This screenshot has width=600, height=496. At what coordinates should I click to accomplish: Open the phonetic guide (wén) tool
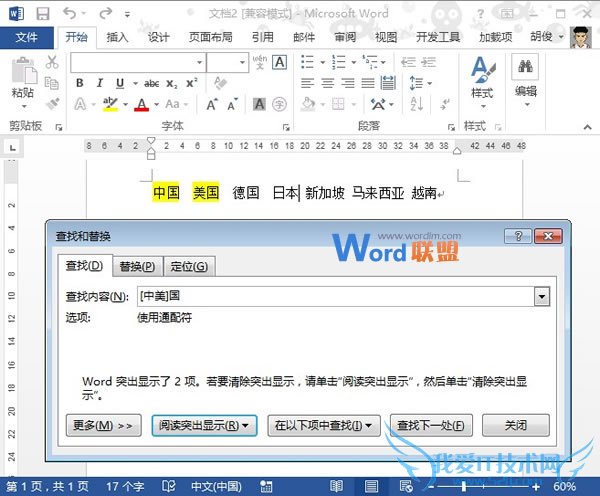point(259,62)
